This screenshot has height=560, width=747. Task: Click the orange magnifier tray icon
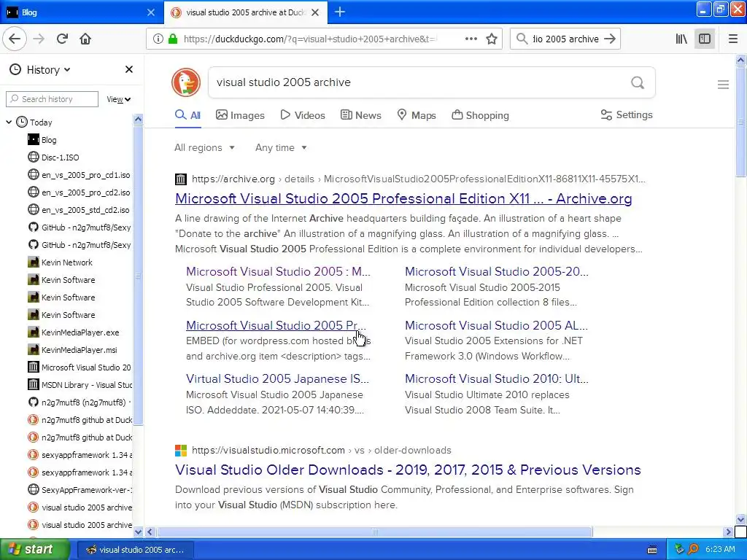(x=693, y=550)
